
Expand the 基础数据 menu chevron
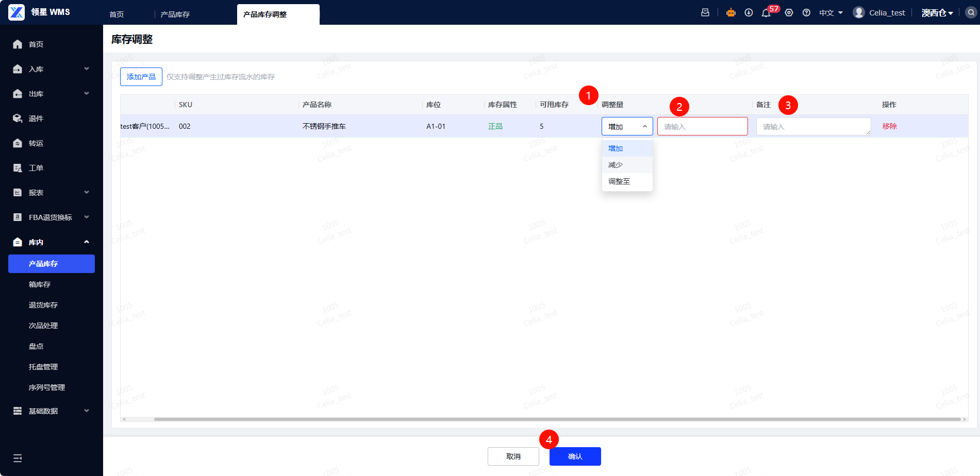pyautogui.click(x=87, y=411)
